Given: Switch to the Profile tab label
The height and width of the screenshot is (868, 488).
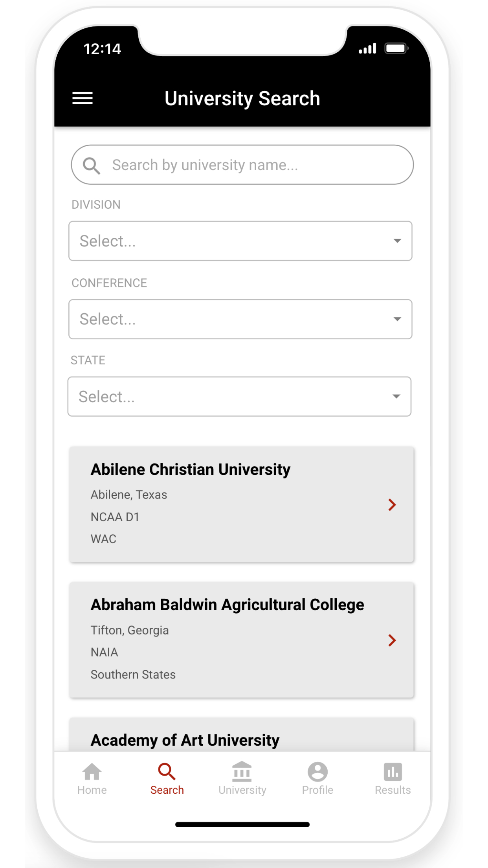Looking at the screenshot, I should (x=317, y=790).
